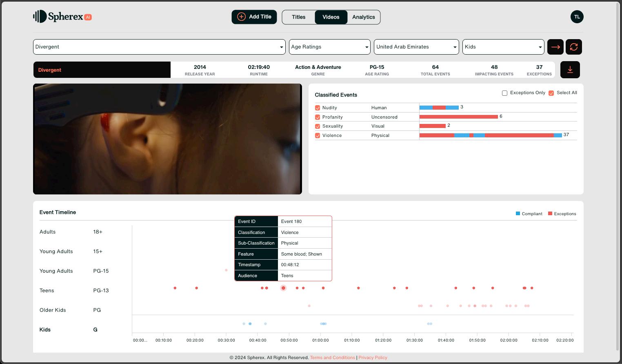Screen dimensions: 622x364
Task: Click the Exceptions legend red swatch
Action: click(x=550, y=214)
